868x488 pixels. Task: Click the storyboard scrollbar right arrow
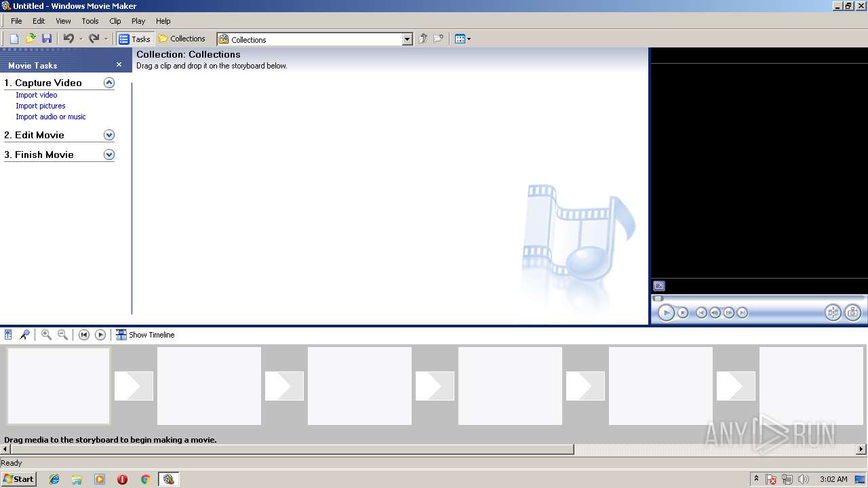point(862,449)
